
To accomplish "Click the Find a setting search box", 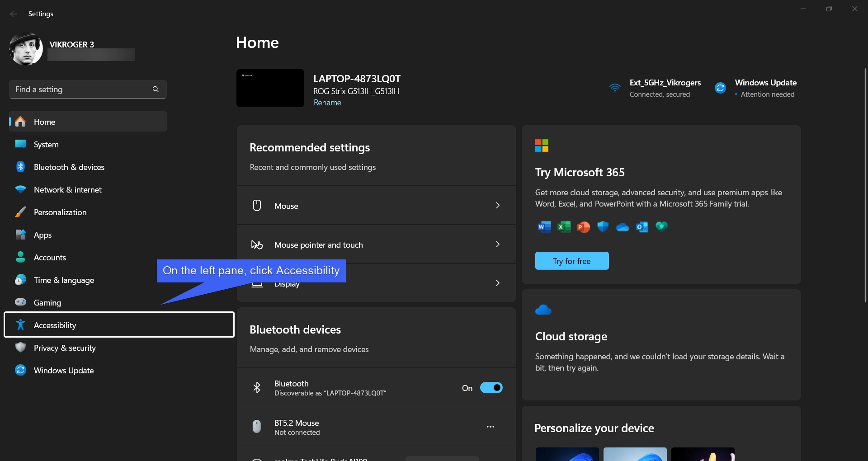I will coord(88,89).
